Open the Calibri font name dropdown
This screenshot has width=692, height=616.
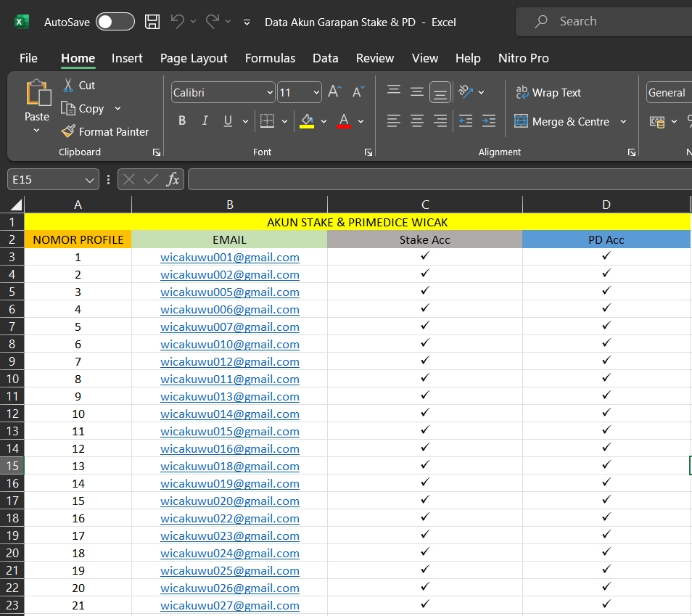(270, 93)
